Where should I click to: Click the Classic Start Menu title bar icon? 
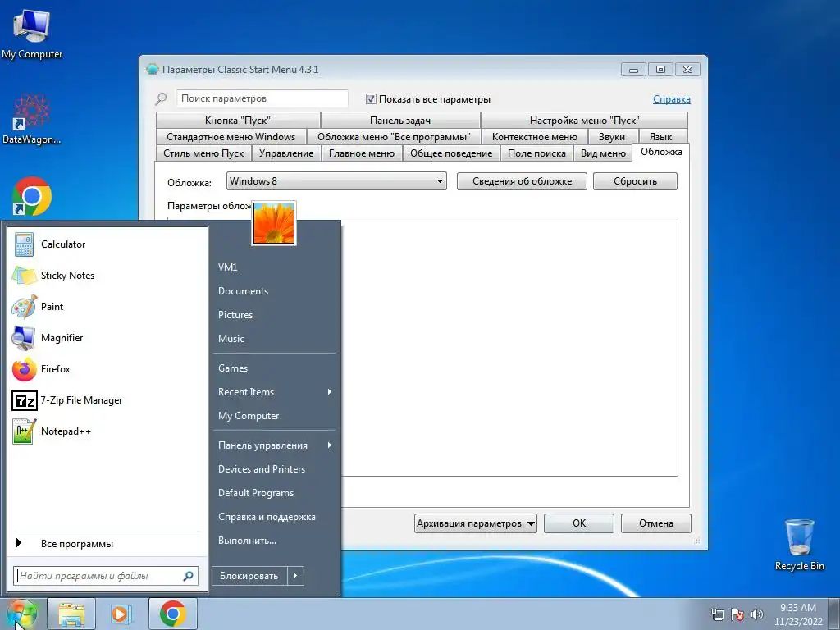tap(153, 69)
